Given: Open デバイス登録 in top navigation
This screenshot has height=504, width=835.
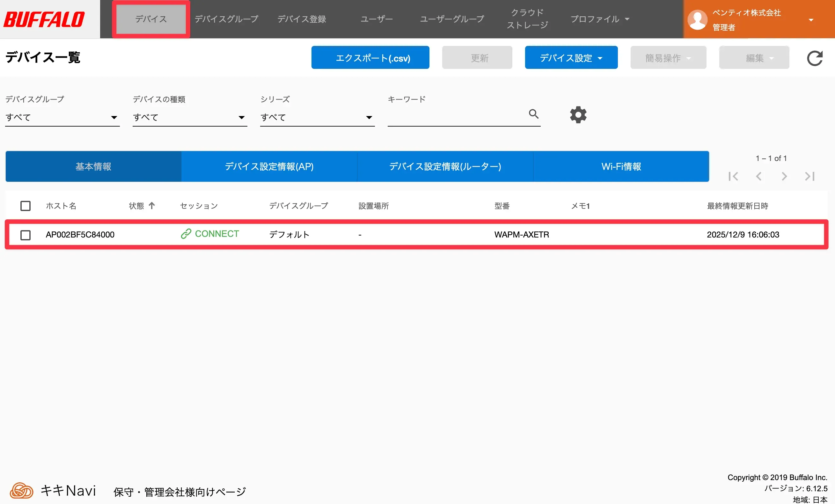Looking at the screenshot, I should coord(301,19).
